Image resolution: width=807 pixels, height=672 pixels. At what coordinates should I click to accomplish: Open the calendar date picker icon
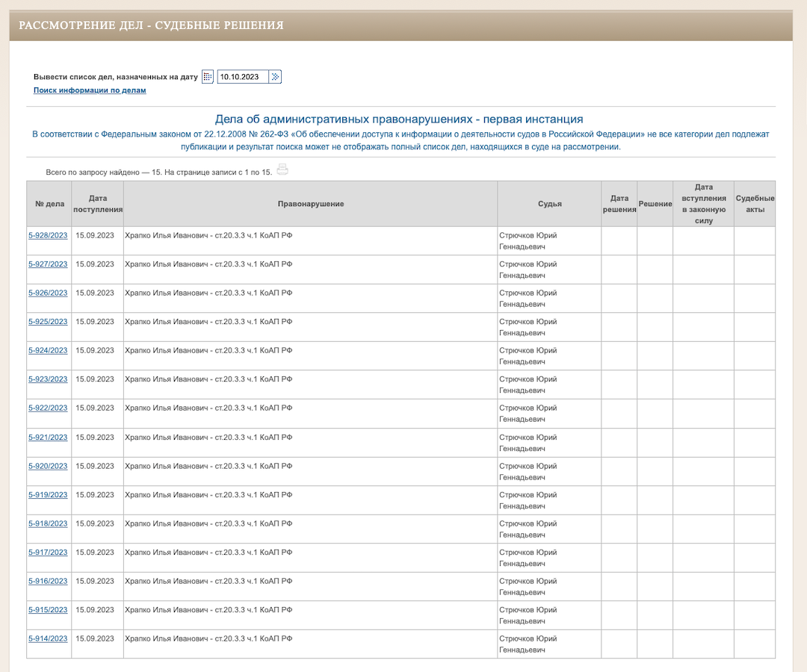click(x=208, y=77)
